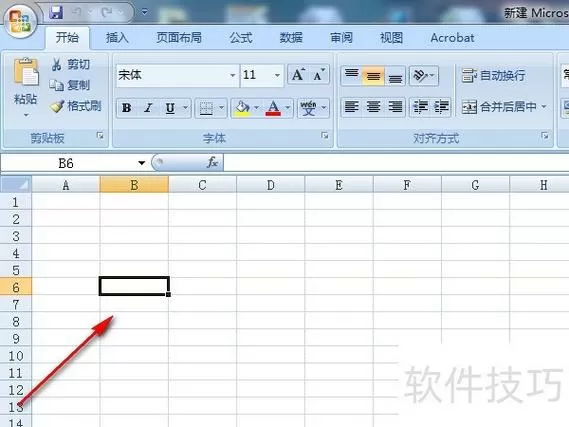Viewport: 569px width, 427px height.
Task: Click the Name Box showing B6
Action: [x=67, y=163]
